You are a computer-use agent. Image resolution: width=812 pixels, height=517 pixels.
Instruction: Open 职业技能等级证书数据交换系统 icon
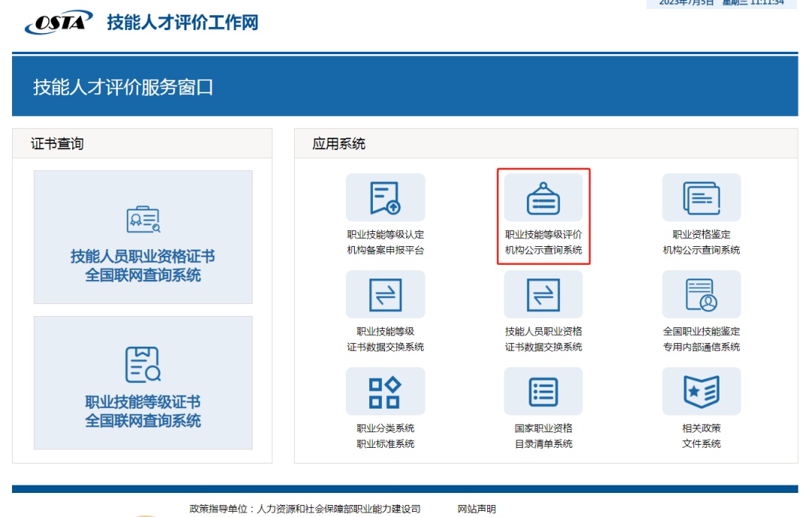[x=385, y=294]
